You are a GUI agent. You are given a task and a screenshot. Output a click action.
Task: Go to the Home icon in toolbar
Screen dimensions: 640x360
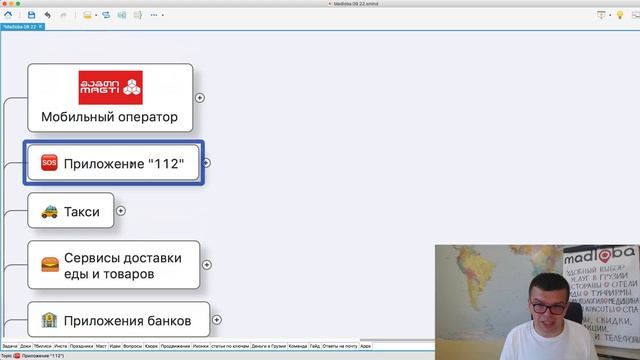8,15
